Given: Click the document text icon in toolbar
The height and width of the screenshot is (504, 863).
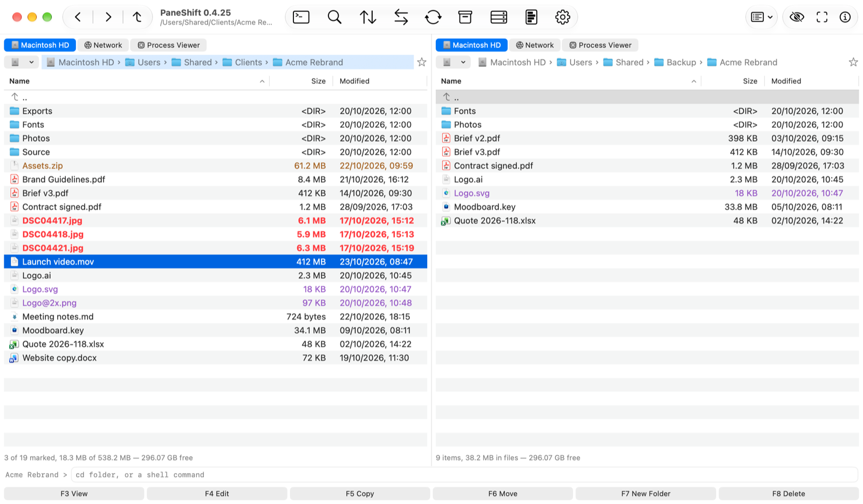Looking at the screenshot, I should click(x=531, y=17).
